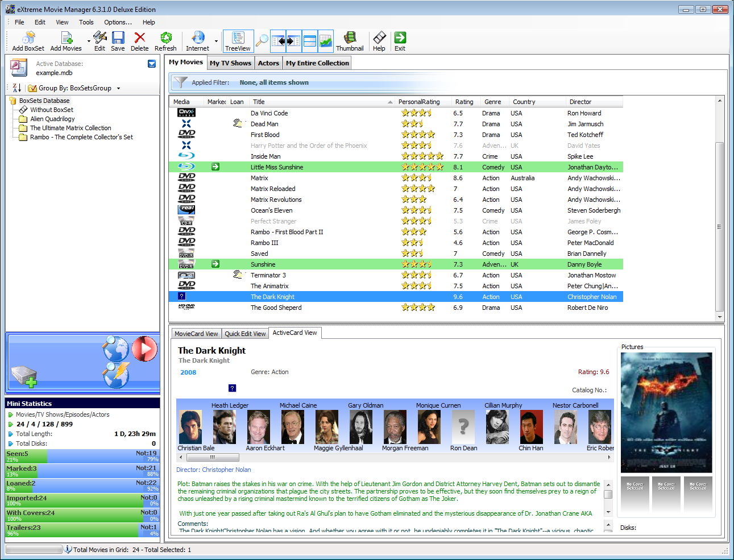This screenshot has width=734, height=560.
Task: Select the BoxSets Database tree root
Action: point(44,101)
